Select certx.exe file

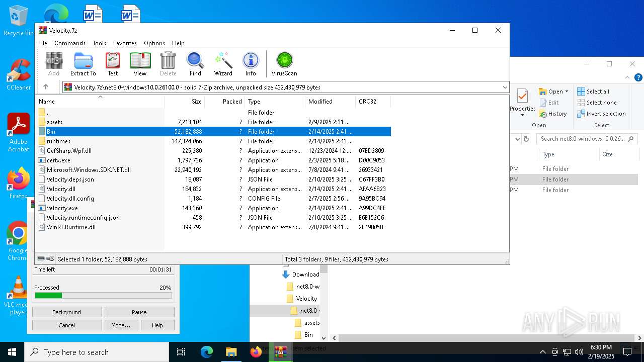[213, 160]
